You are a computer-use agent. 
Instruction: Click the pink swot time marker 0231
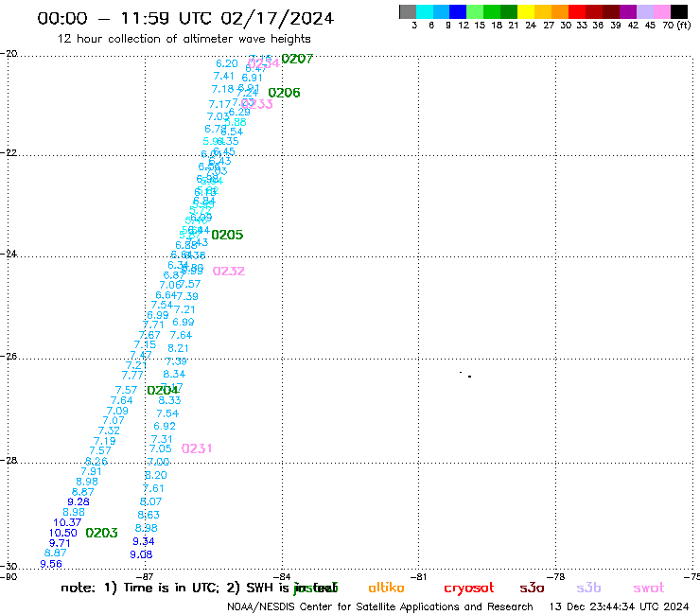point(197,448)
